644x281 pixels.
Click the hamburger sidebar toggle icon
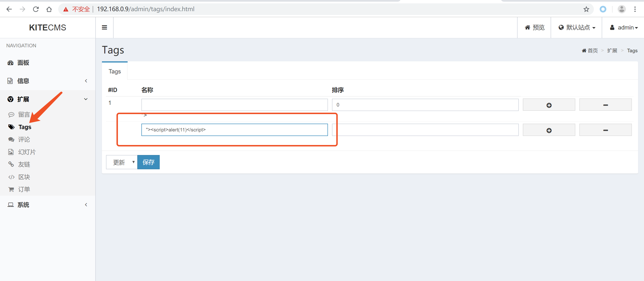click(x=104, y=28)
